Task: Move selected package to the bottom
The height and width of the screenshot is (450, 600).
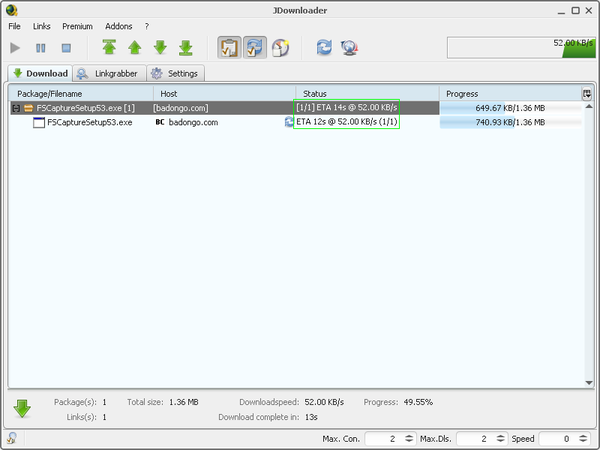Action: click(x=186, y=48)
